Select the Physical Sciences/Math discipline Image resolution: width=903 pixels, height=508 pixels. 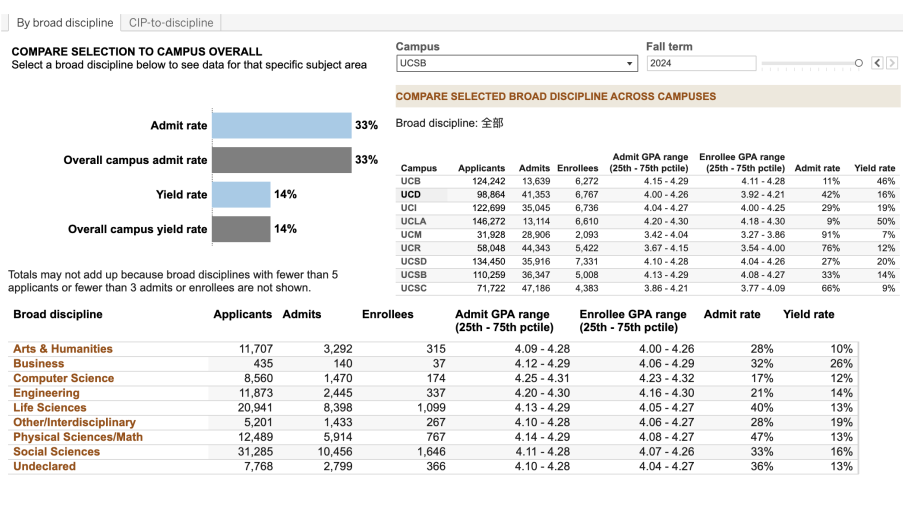78,437
